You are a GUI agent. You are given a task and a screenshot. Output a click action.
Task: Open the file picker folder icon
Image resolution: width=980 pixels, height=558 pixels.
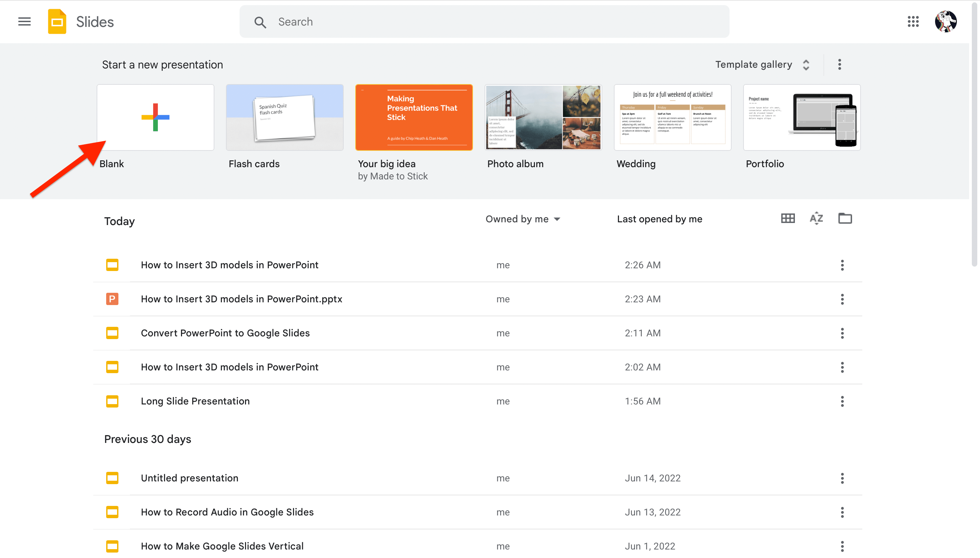(x=845, y=219)
